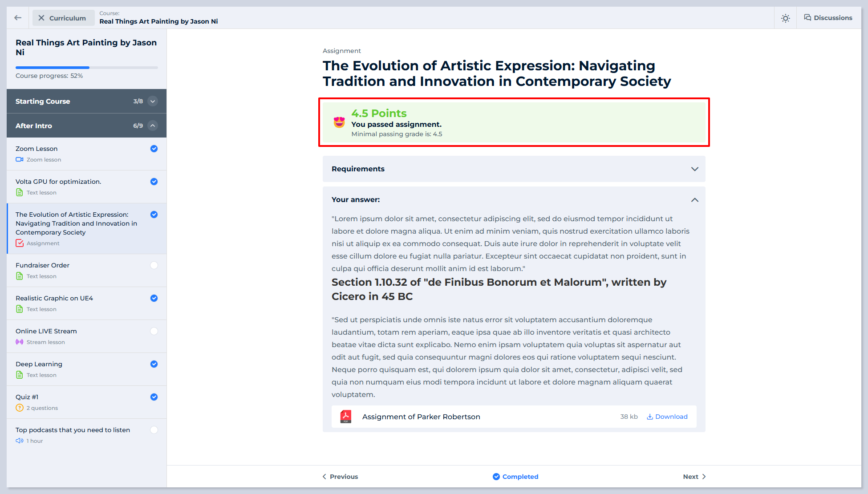Open Realistic Graphic on UE4 lesson

tap(54, 298)
